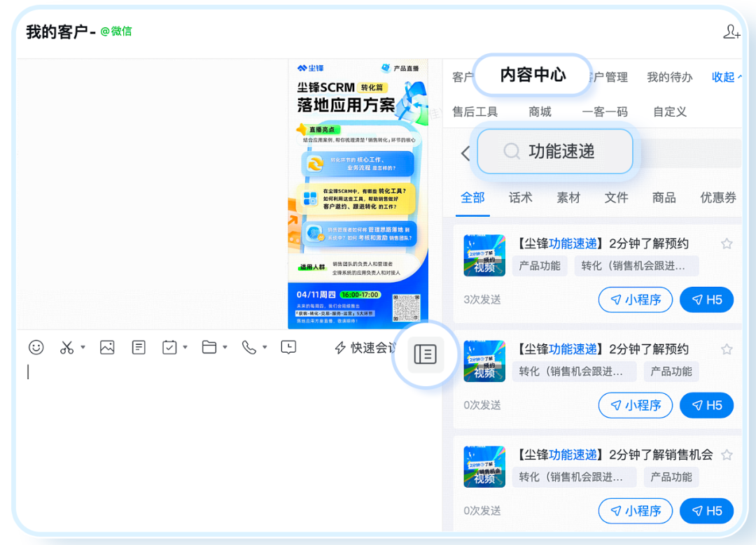Viewport: 756px width, 545px height.
Task: Start a call with the phone icon
Action: 248,347
